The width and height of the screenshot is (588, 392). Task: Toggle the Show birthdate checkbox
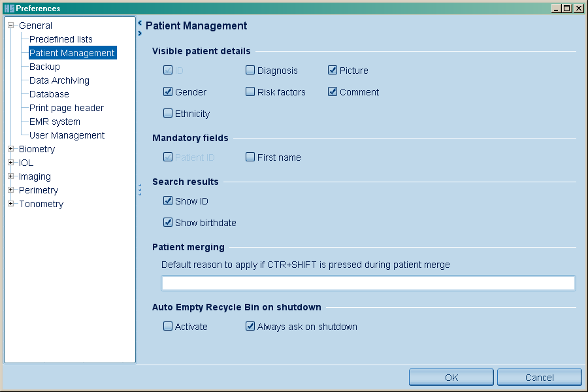tap(168, 223)
